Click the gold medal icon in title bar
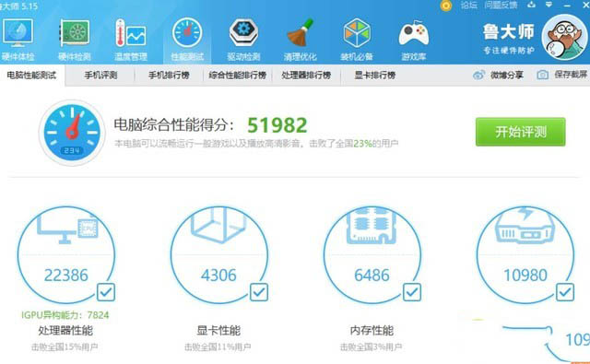The width and height of the screenshot is (590, 364). click(x=446, y=6)
